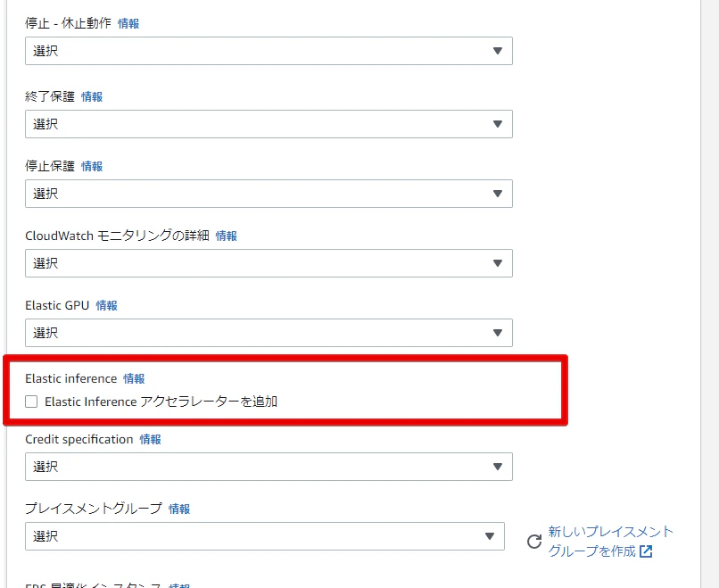
Task: Click 情報 link next to 停止 - 休止動作
Action: 128,23
